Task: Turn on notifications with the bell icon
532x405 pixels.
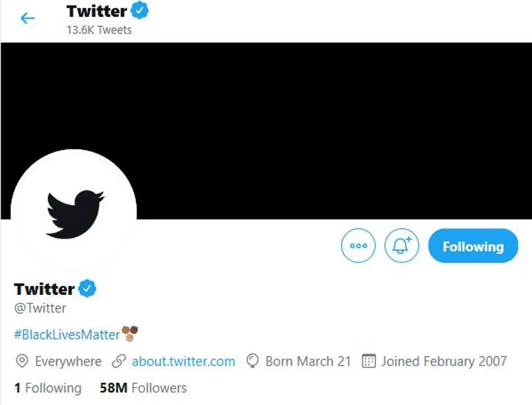Action: pyautogui.click(x=402, y=246)
